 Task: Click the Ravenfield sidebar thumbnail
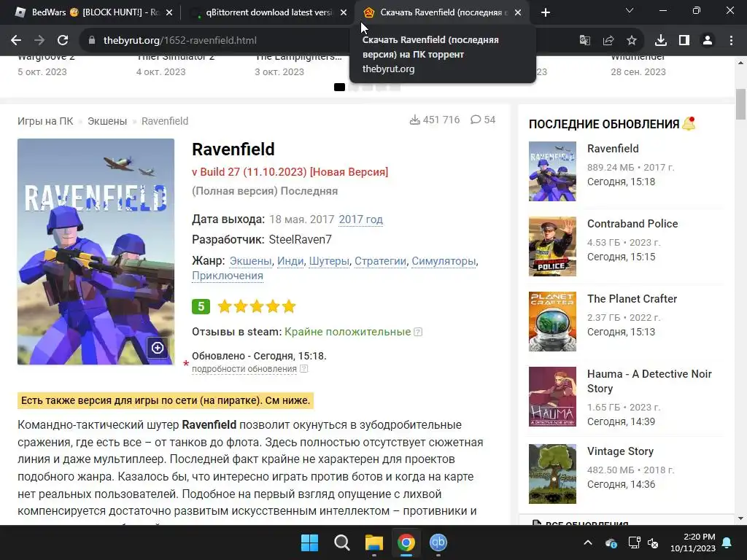pos(552,171)
